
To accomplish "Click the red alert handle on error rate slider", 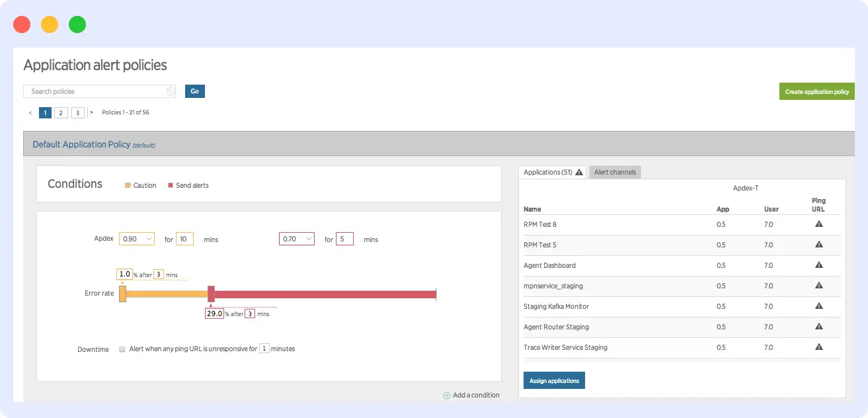I will coord(211,294).
